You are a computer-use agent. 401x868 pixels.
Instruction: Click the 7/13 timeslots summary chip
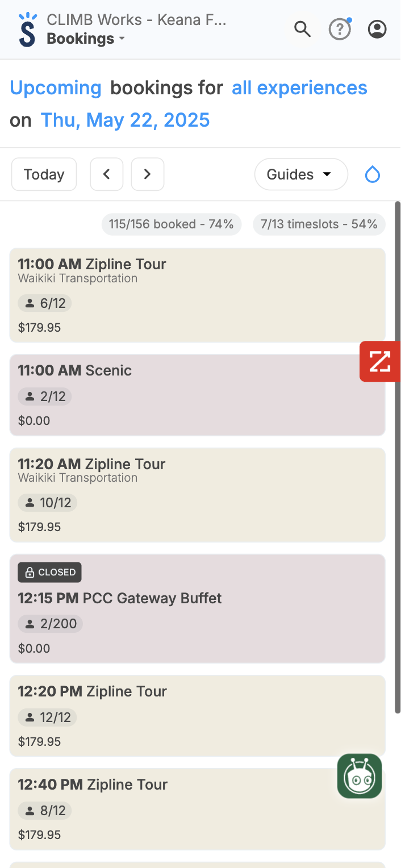pyautogui.click(x=319, y=224)
